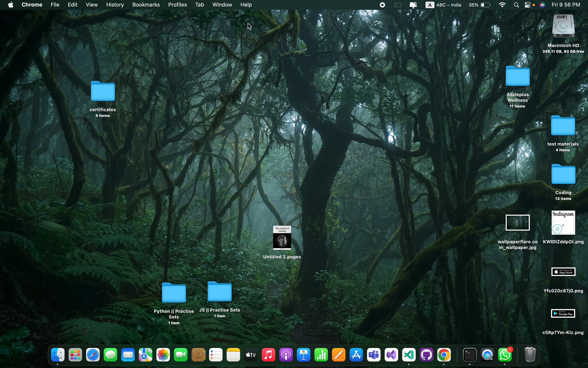Open ABC – India input source menu

coord(443,5)
